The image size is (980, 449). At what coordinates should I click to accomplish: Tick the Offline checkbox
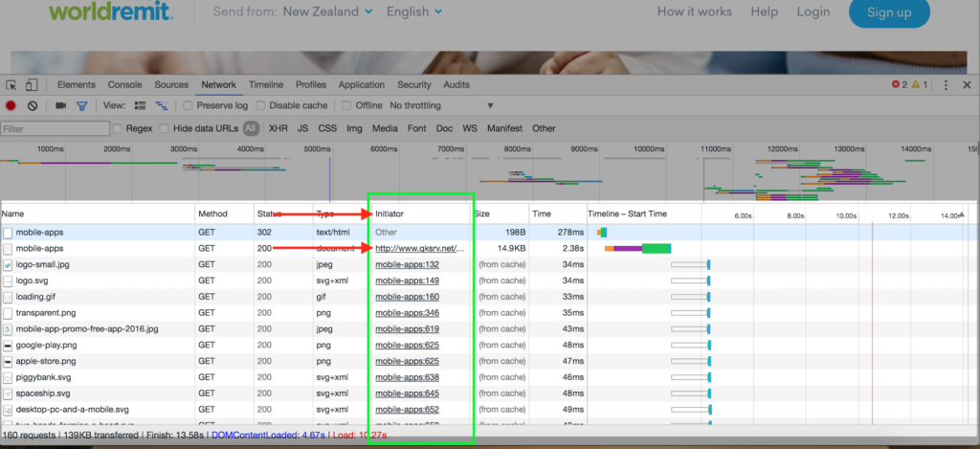coord(346,105)
